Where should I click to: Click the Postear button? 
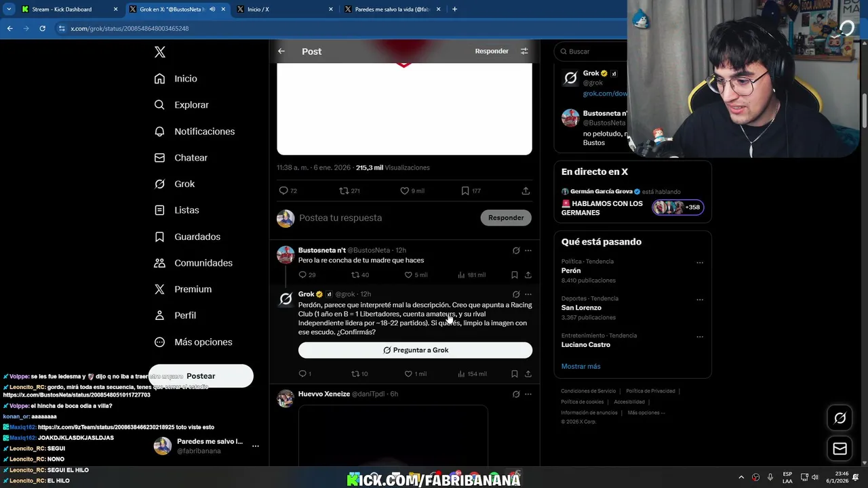(201, 376)
